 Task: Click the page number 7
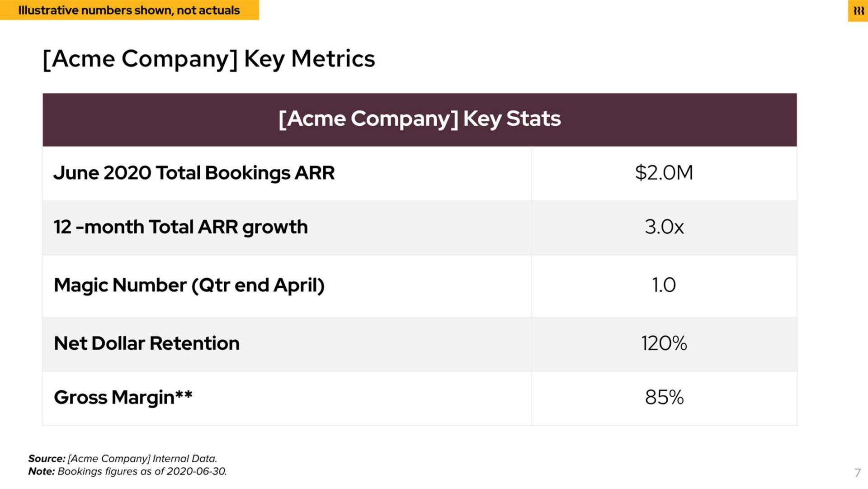[858, 473]
